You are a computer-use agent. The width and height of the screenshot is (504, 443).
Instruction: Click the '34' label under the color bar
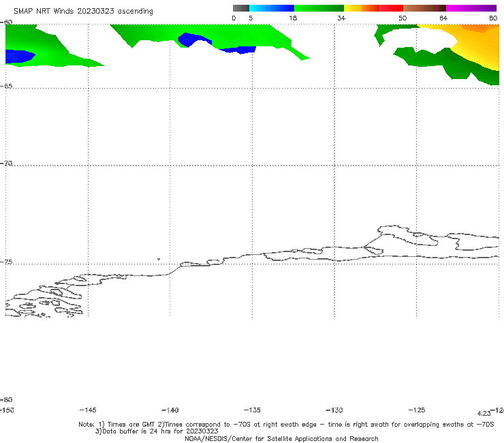(341, 18)
